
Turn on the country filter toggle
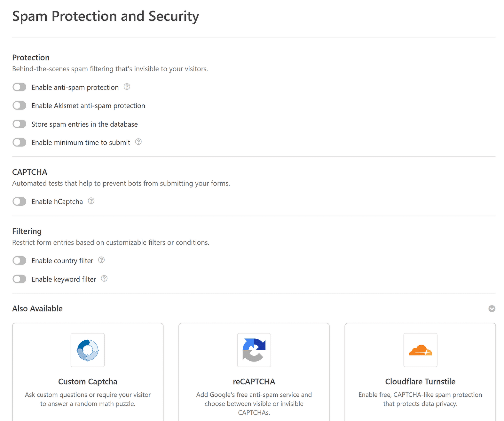(x=19, y=261)
